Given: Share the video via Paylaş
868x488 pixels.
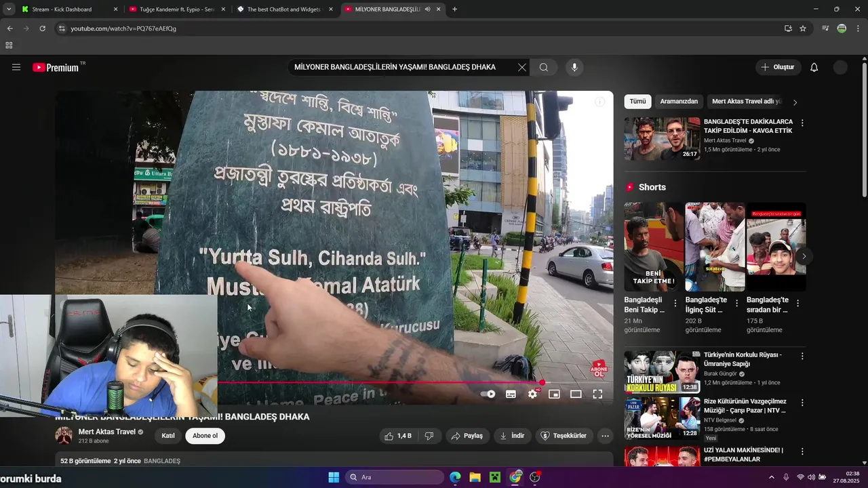Looking at the screenshot, I should click(467, 436).
